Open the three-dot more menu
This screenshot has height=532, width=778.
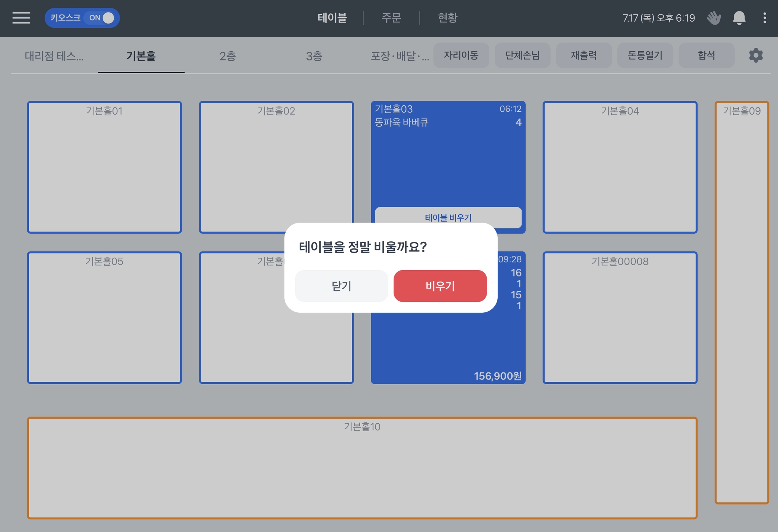(x=764, y=18)
